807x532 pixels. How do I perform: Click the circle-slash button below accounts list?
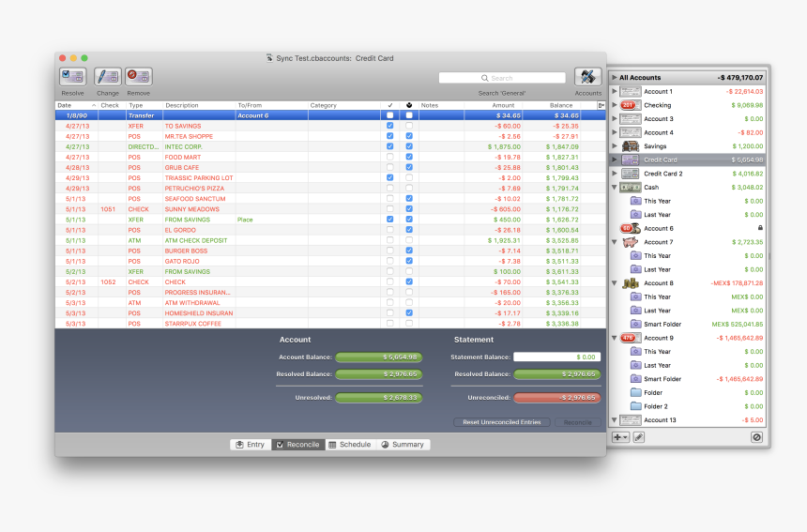pos(756,437)
